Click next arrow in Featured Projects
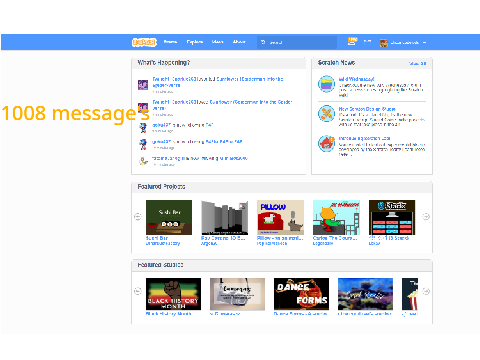Image resolution: width=480 pixels, height=360 pixels. point(426,217)
